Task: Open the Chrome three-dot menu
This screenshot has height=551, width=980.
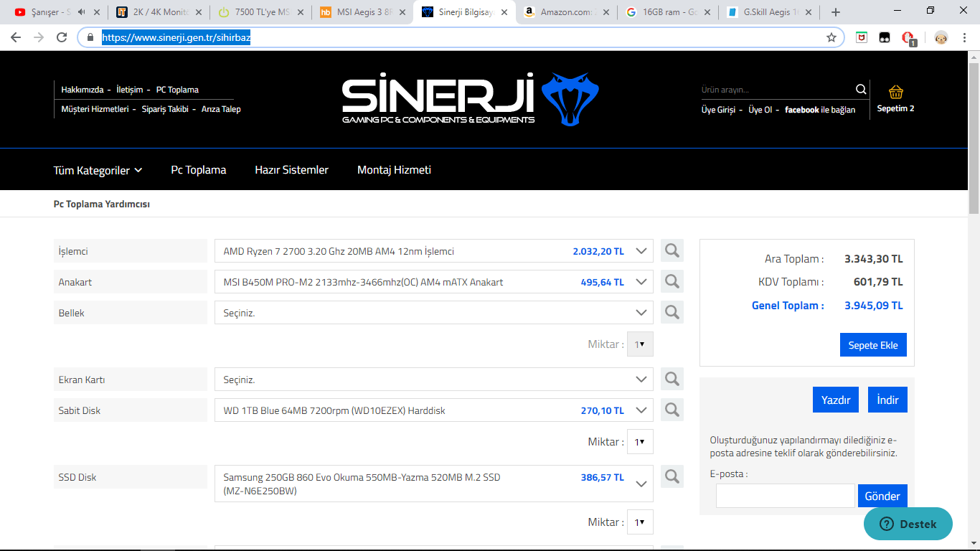Action: point(965,37)
